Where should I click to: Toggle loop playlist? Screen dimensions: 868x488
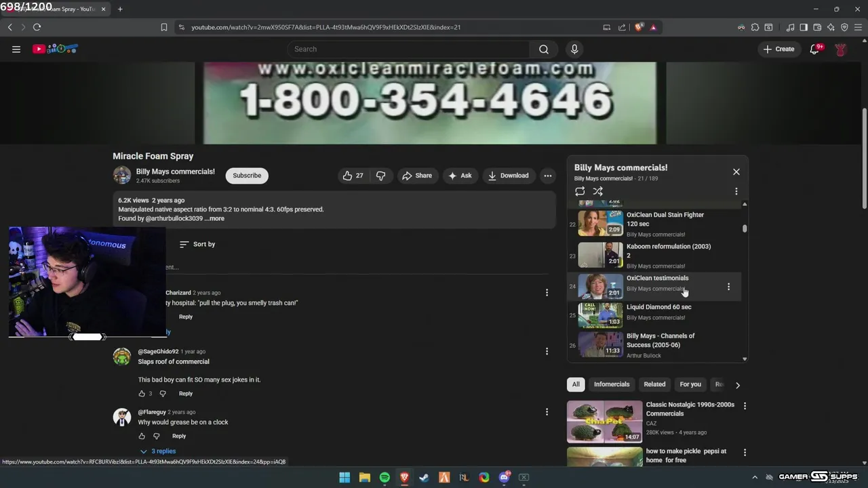pyautogui.click(x=580, y=191)
